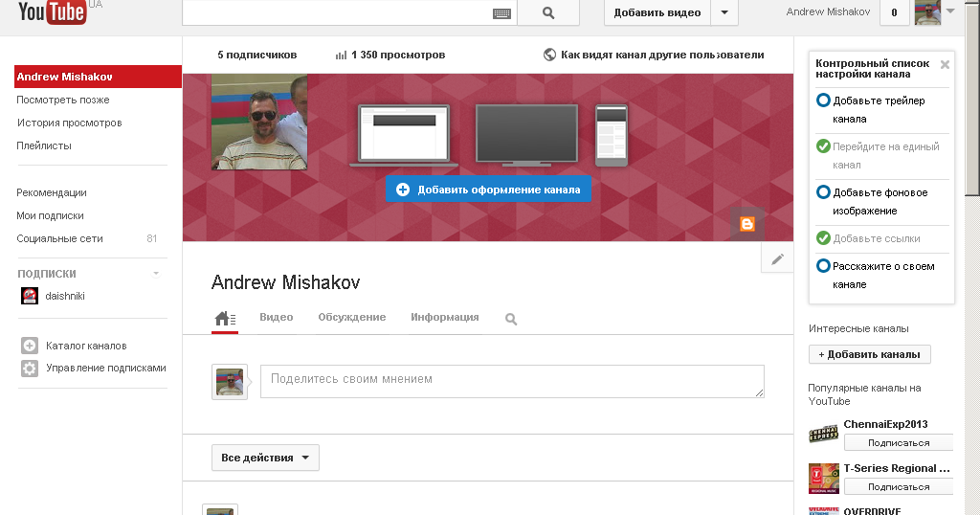Click the plus icon for Каталог каналов
Screen dimensions: 980x515
[x=30, y=345]
